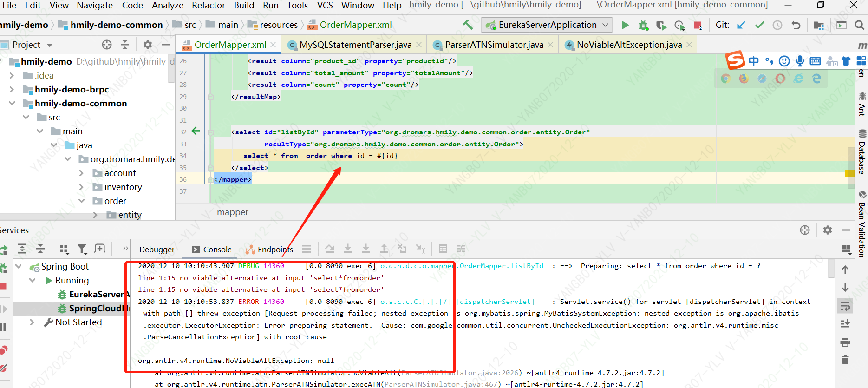This screenshot has height=388, width=868.
Task: Open the run with profiler icon
Action: (679, 25)
